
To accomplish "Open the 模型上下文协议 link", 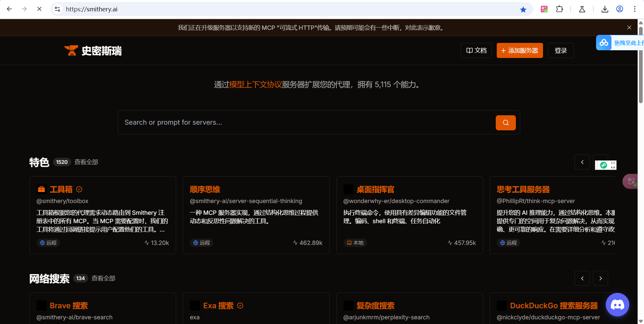I will point(256,84).
